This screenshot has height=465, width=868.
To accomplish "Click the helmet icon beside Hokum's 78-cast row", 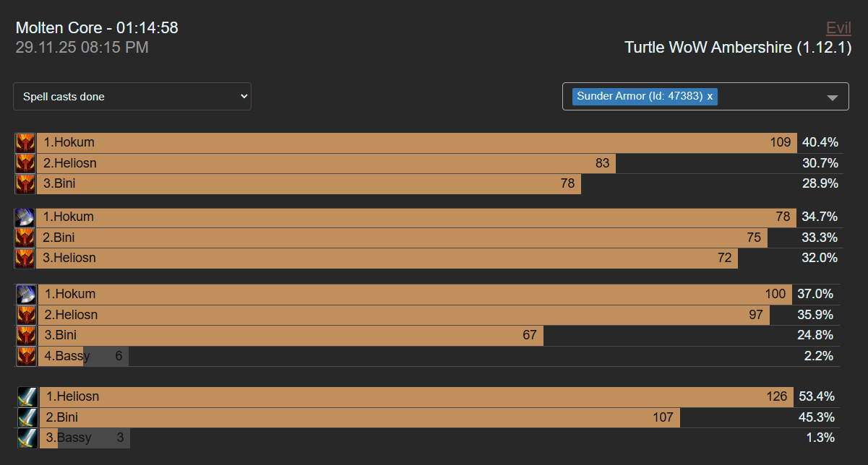I will [x=25, y=217].
